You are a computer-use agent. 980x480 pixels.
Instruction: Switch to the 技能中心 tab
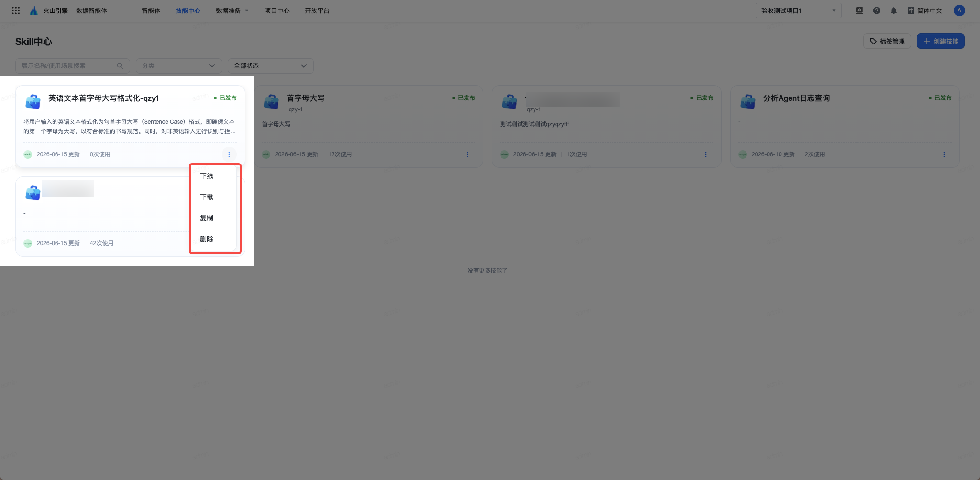click(x=188, y=11)
